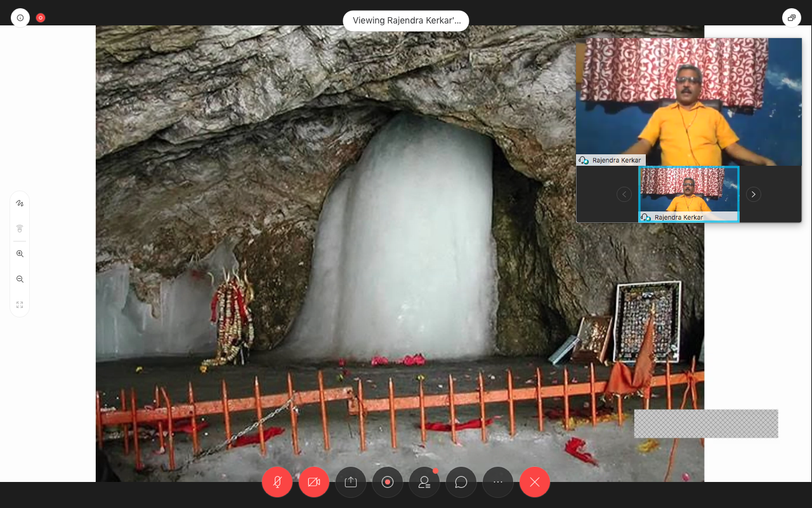The width and height of the screenshot is (812, 508).
Task: Show previous participant thumbnail
Action: tap(624, 194)
